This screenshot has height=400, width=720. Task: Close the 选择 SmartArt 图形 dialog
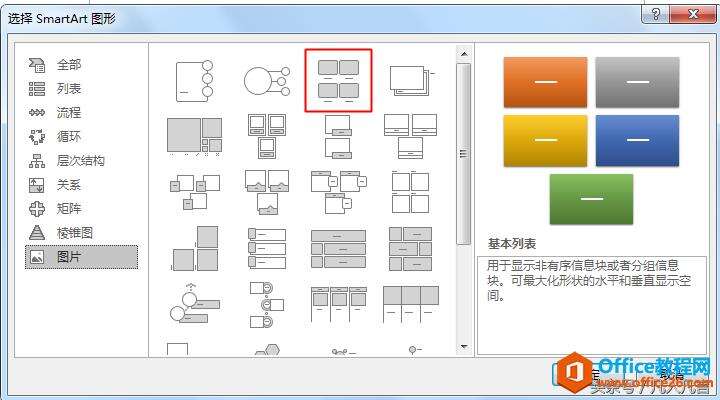pyautogui.click(x=692, y=15)
